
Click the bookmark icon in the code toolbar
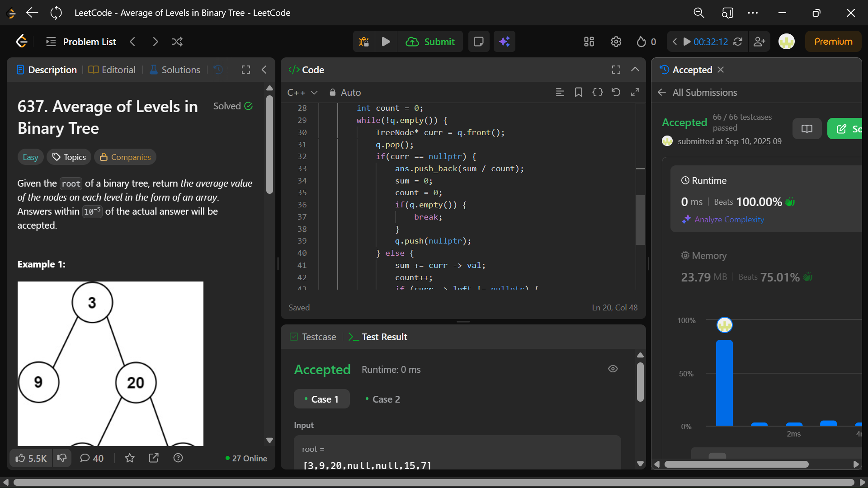click(x=578, y=92)
